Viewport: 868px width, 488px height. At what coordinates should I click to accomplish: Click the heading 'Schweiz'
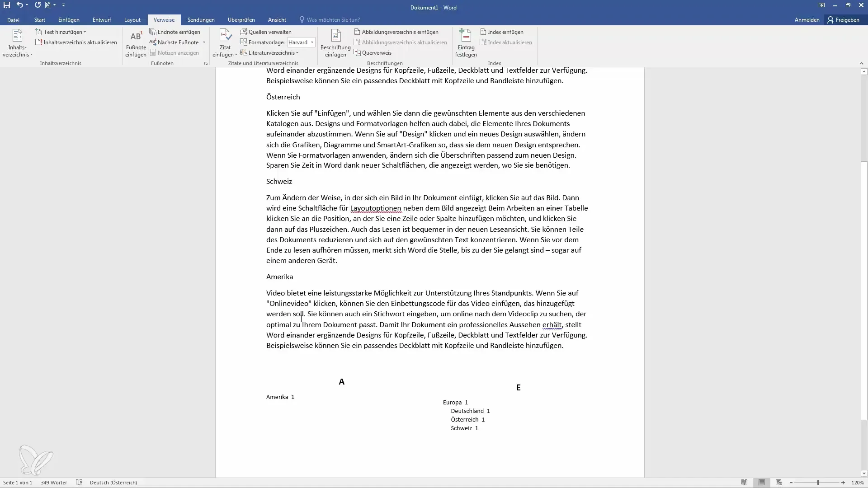point(279,181)
